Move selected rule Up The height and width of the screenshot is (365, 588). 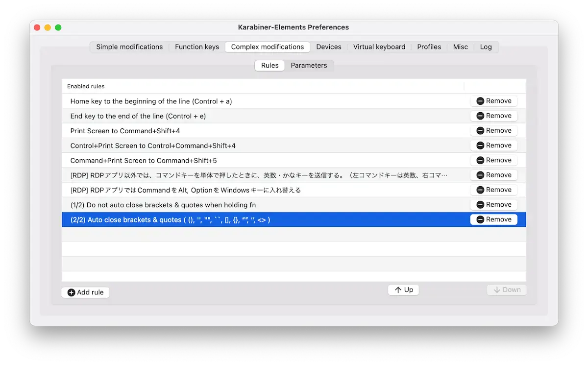pyautogui.click(x=404, y=290)
